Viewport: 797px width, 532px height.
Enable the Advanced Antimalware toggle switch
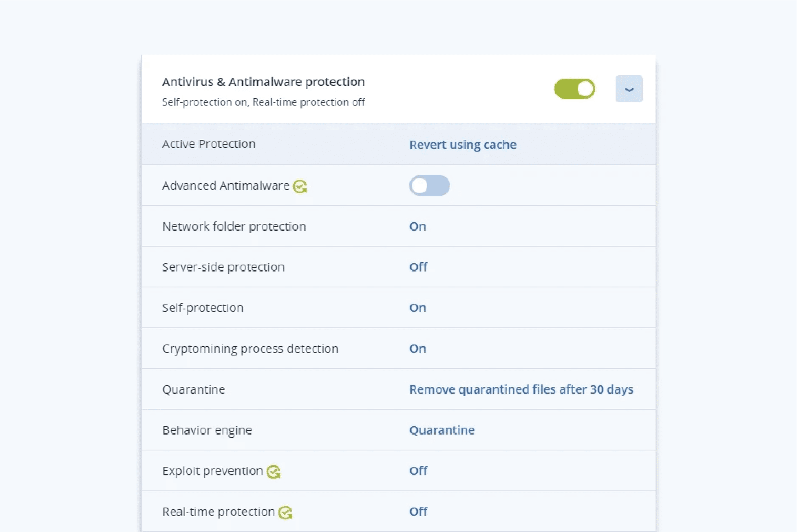click(429, 185)
